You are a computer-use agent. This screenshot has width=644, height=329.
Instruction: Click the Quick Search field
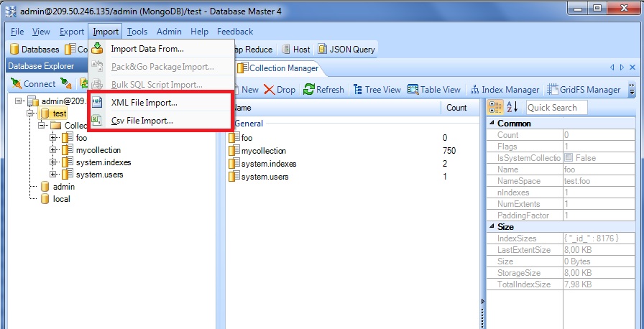click(x=556, y=108)
